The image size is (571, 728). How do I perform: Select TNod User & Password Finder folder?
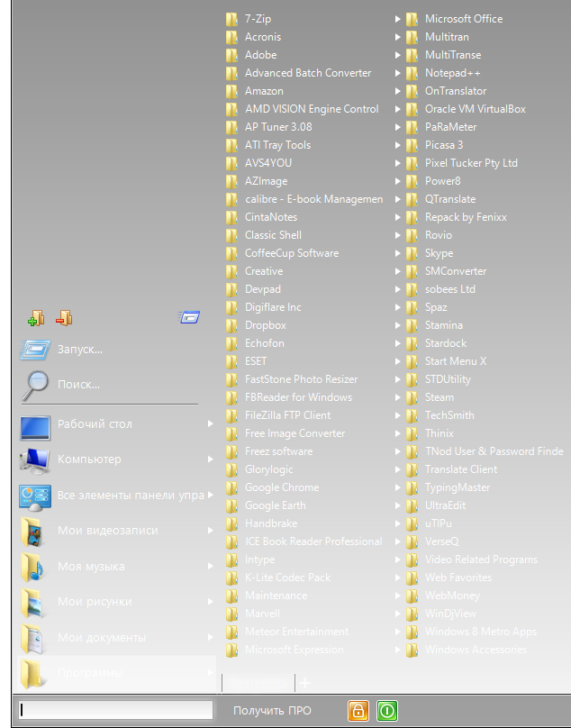coord(494,451)
